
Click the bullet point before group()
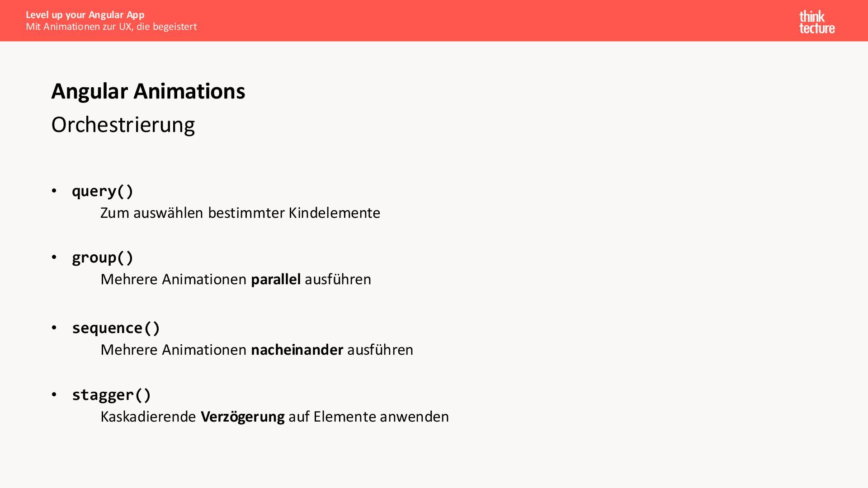54,257
